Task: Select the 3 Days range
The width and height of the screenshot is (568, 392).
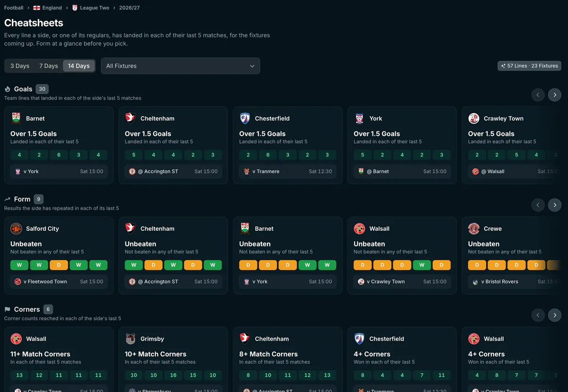Action: [20, 66]
